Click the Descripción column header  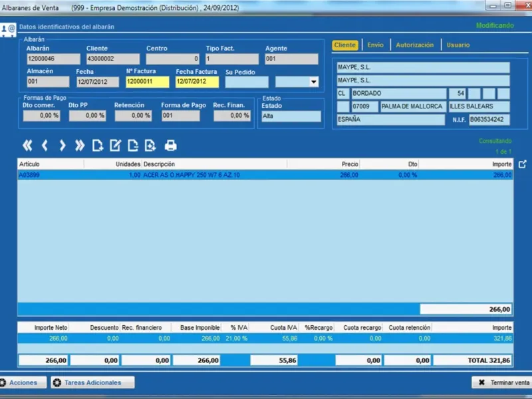click(x=214, y=164)
